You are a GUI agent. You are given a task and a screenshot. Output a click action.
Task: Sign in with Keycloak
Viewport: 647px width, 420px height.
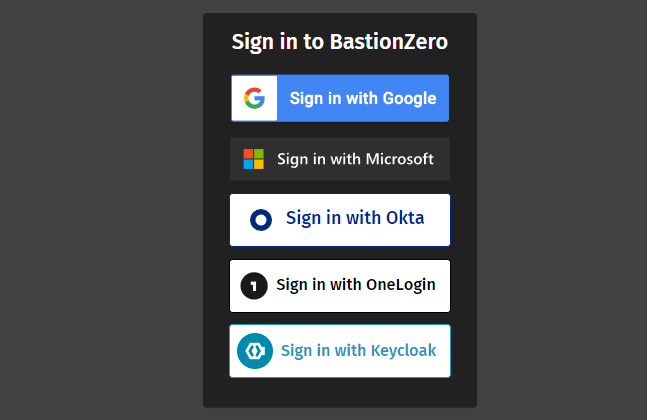tap(340, 351)
